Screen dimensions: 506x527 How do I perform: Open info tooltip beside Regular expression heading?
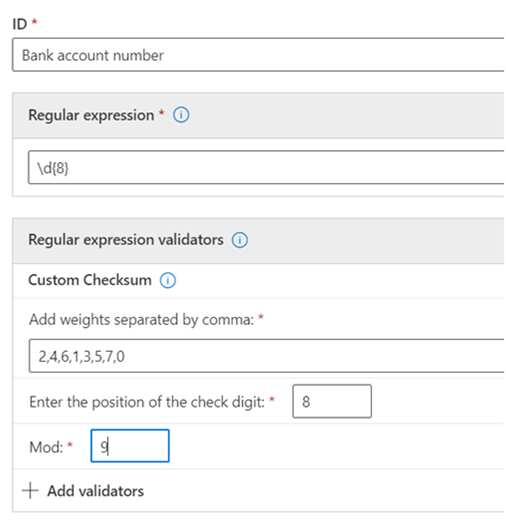click(181, 115)
